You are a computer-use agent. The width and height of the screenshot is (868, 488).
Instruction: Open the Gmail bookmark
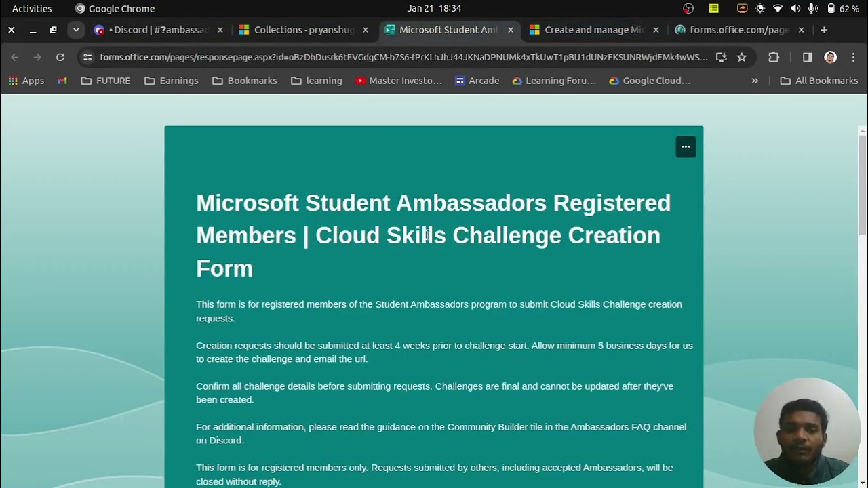(62, 81)
